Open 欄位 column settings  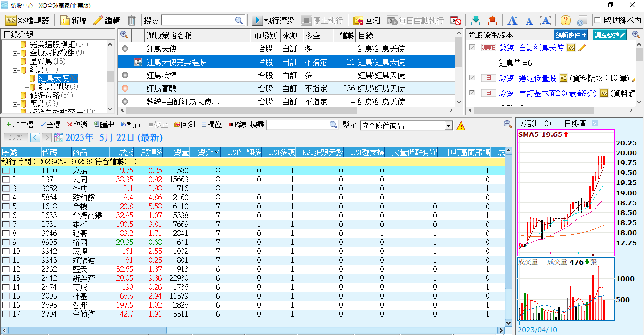tap(212, 125)
